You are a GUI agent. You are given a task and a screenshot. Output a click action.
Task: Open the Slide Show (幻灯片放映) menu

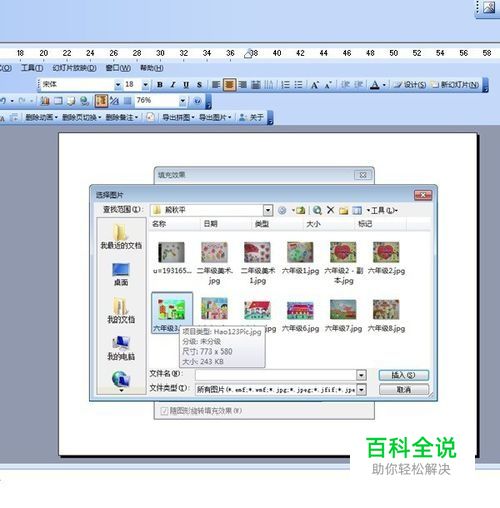(x=74, y=68)
